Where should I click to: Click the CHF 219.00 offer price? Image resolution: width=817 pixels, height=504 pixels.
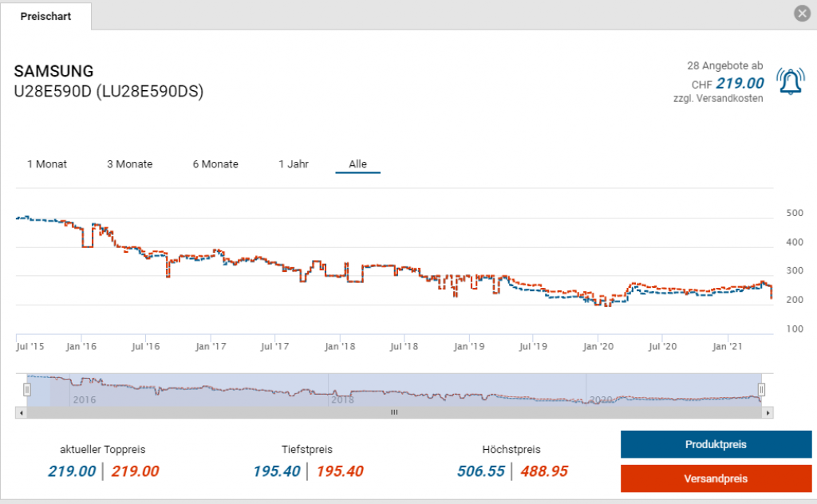pyautogui.click(x=739, y=84)
